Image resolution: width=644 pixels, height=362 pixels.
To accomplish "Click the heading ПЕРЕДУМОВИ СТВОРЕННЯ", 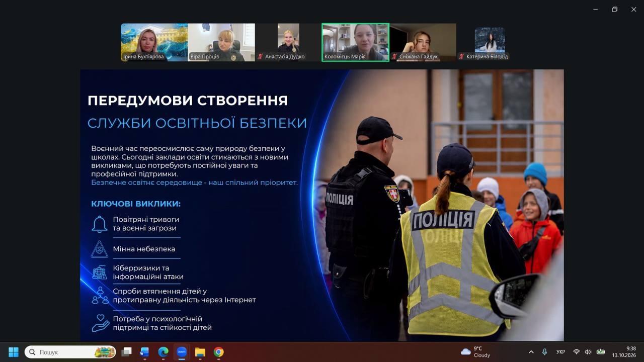I will pos(188,101).
